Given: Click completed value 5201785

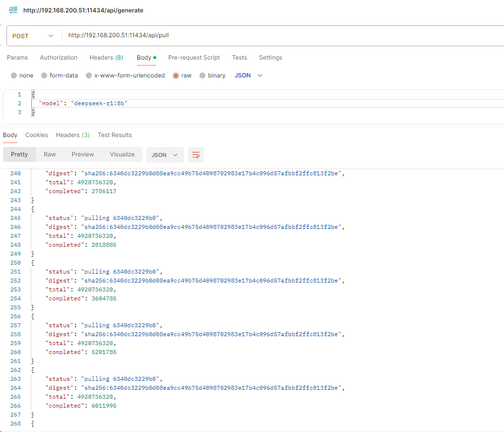Looking at the screenshot, I should [x=104, y=352].
